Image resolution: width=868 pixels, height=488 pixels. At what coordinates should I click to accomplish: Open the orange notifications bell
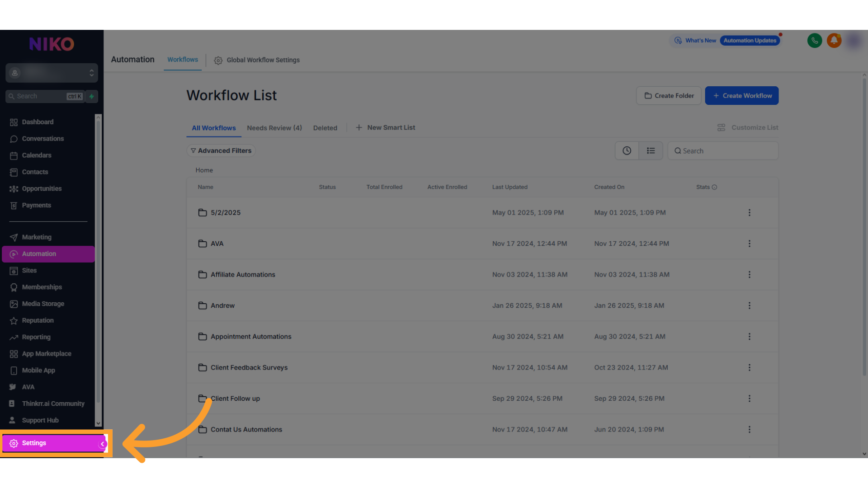point(834,41)
